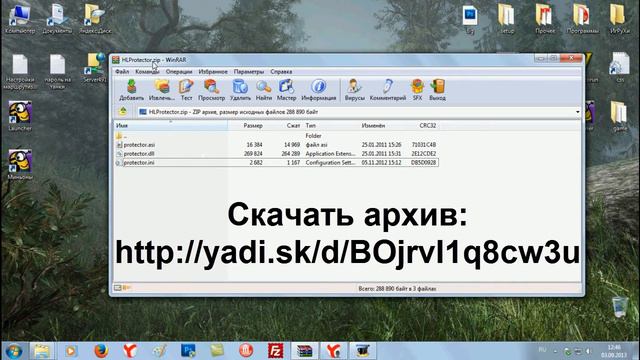Click the status bar total size text
Viewport: 640px width, 360px height.
(x=397, y=289)
